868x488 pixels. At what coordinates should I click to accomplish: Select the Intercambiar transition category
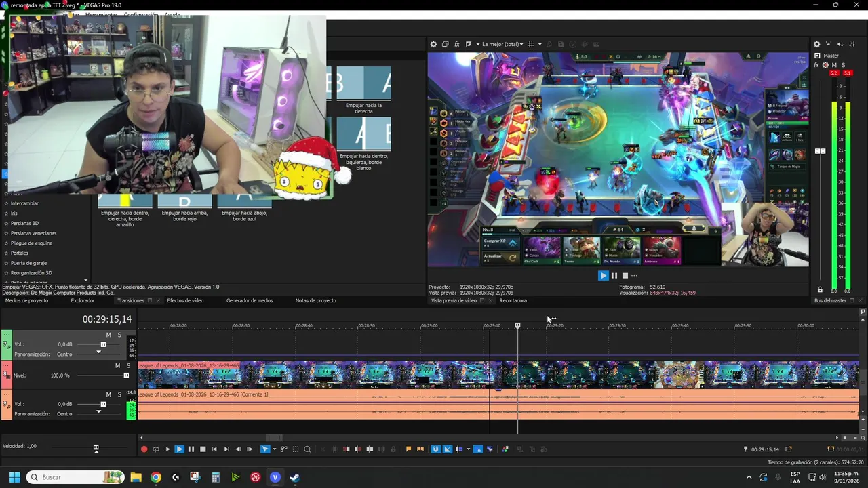click(x=24, y=203)
